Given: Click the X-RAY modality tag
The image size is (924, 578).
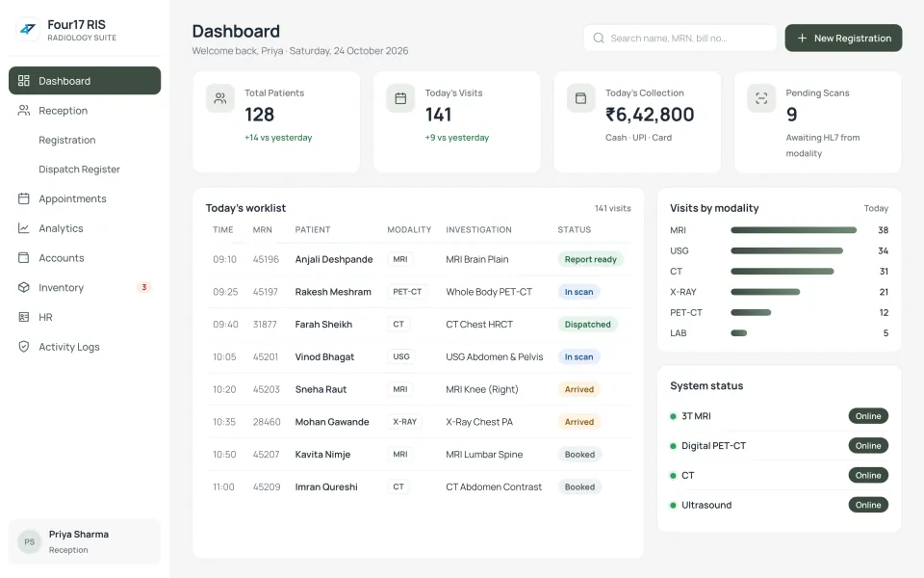Looking at the screenshot, I should [405, 422].
